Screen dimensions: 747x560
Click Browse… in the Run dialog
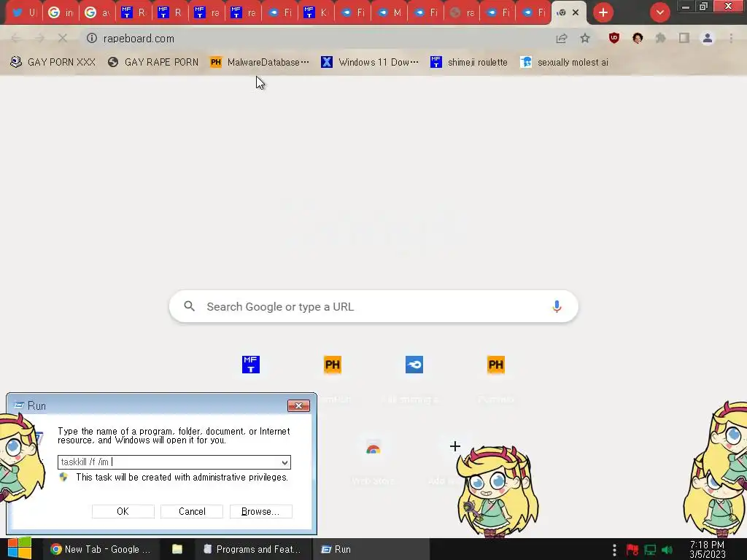[260, 511]
